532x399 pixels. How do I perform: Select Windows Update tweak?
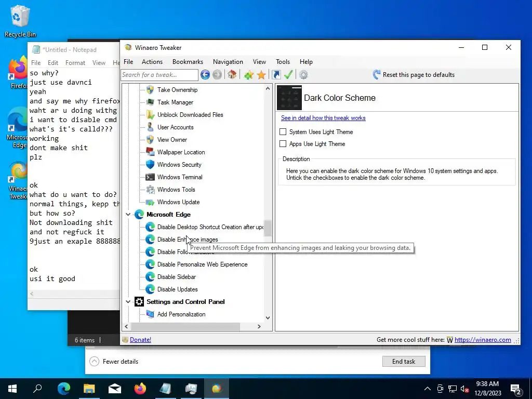(178, 202)
